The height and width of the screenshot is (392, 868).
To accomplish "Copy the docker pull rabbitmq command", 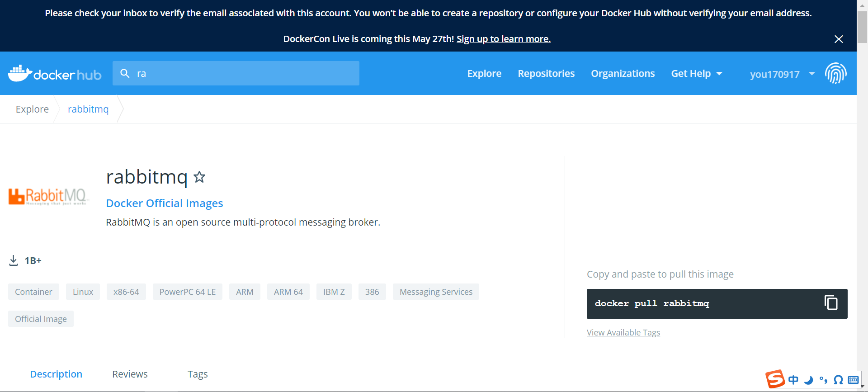I will click(x=831, y=302).
